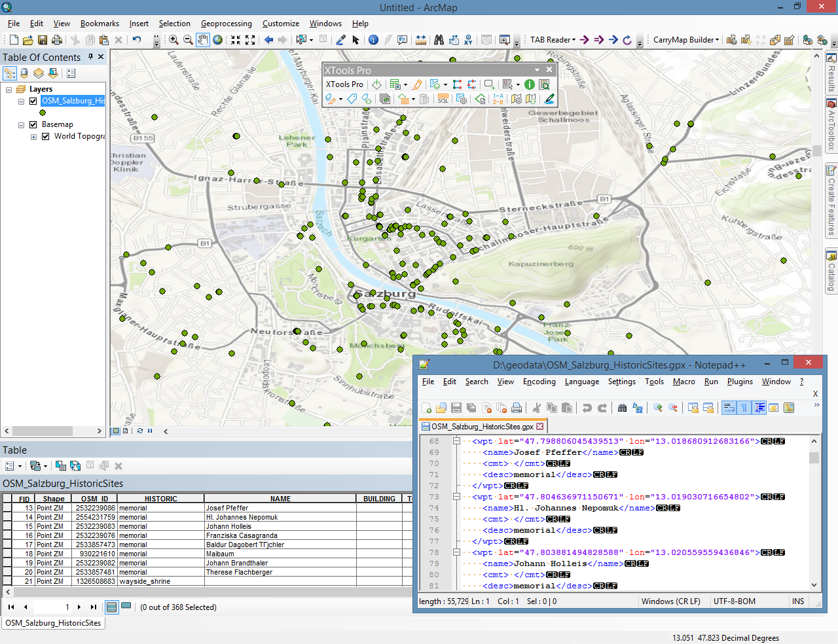Open the Encoding menu in Notepad++
Image resolution: width=838 pixels, height=644 pixels.
tap(539, 382)
